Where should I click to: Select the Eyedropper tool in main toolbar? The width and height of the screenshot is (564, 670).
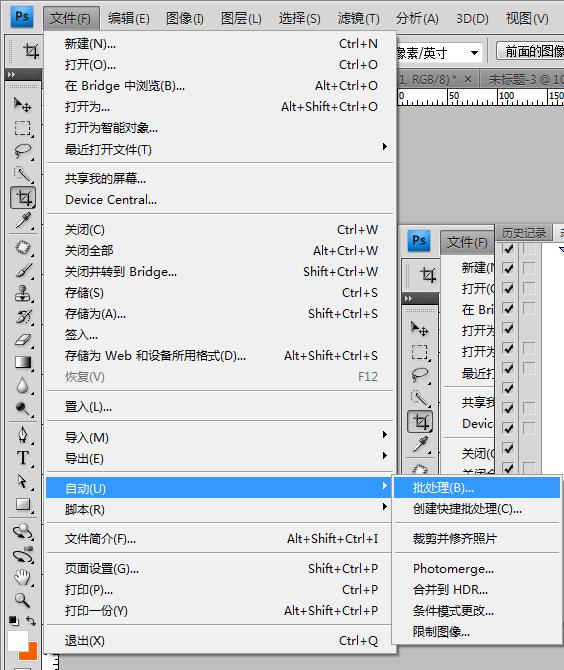pos(23,220)
